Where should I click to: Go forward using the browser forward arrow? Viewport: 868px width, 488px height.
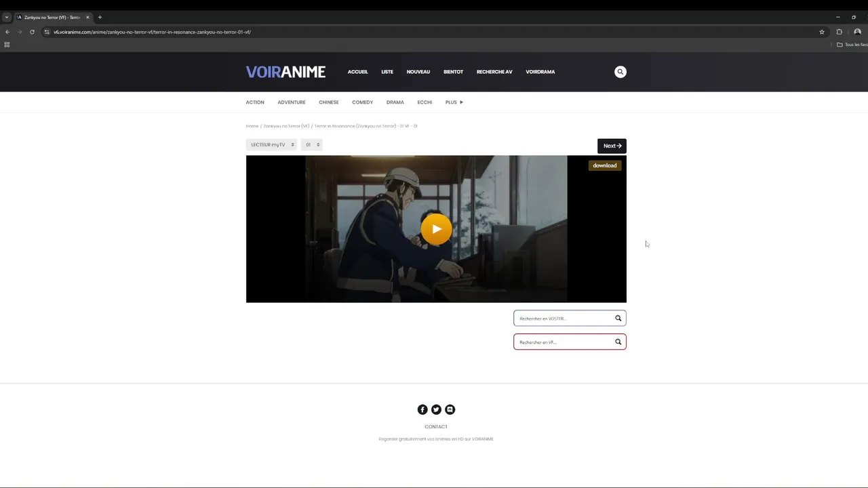[20, 32]
